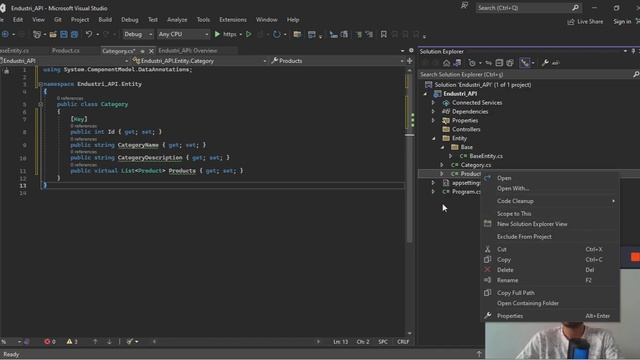Screen dimensions: 640x360
Task: Select BaseEntity.cs in Solution Explorer
Action: pos(486,156)
